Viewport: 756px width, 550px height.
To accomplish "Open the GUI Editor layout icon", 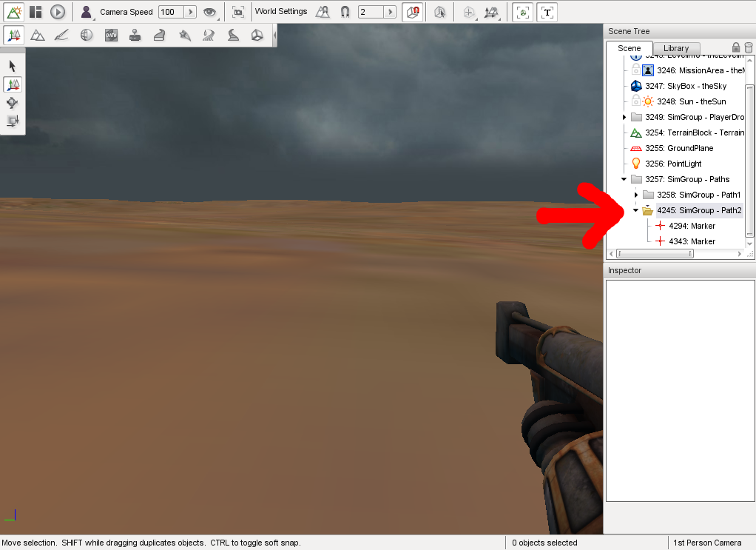I will 36,12.
